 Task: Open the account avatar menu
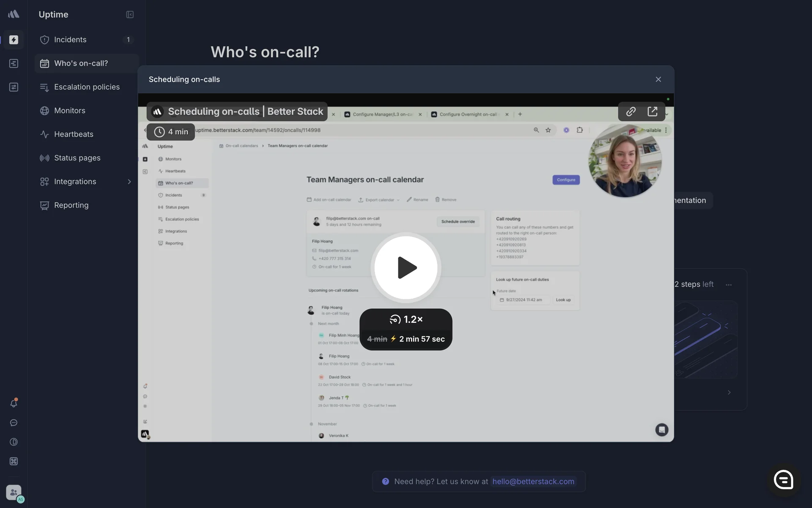(x=14, y=493)
